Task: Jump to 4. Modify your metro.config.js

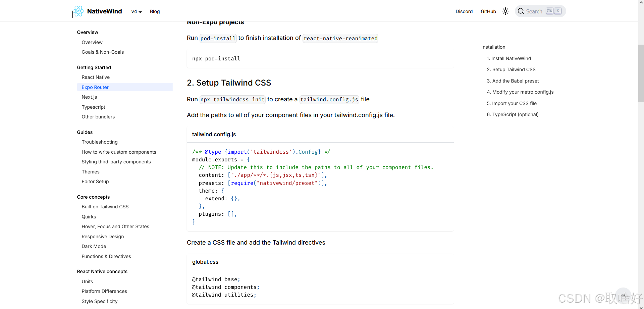Action: point(520,92)
